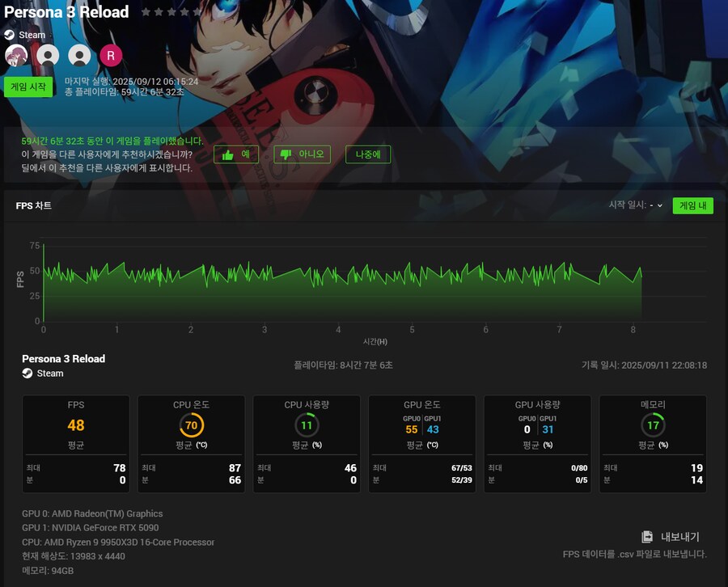This screenshot has width=728, height=587.
Task: Choose 나중에 to decide later
Action: click(368, 154)
